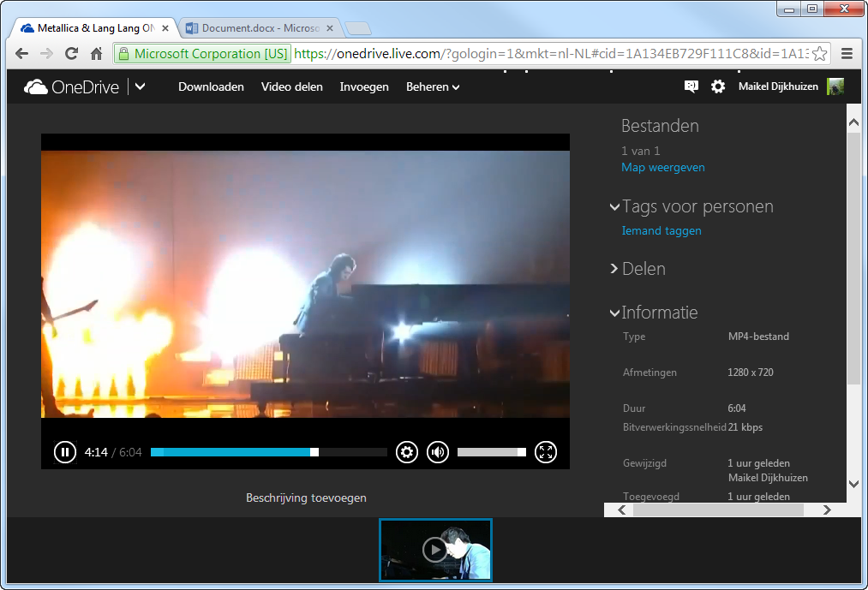Click the 1280 x 720 dimensions value
The height and width of the screenshot is (590, 868).
point(751,372)
